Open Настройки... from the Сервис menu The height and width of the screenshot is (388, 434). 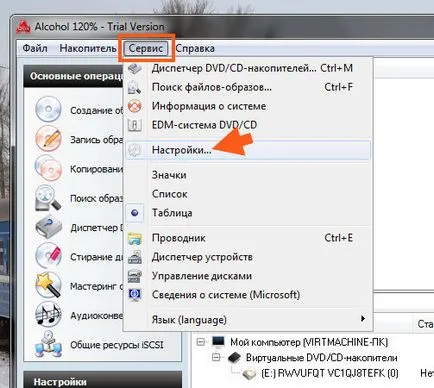pos(248,150)
